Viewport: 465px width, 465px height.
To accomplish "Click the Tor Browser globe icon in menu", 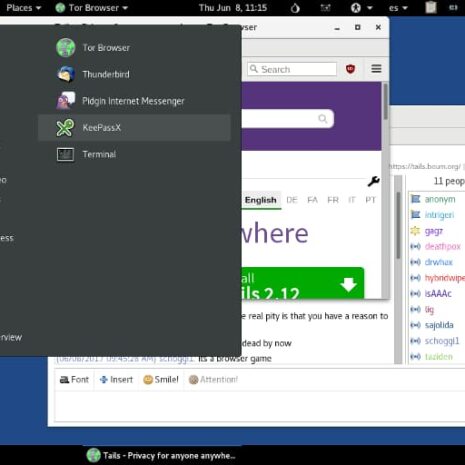I will [65, 48].
